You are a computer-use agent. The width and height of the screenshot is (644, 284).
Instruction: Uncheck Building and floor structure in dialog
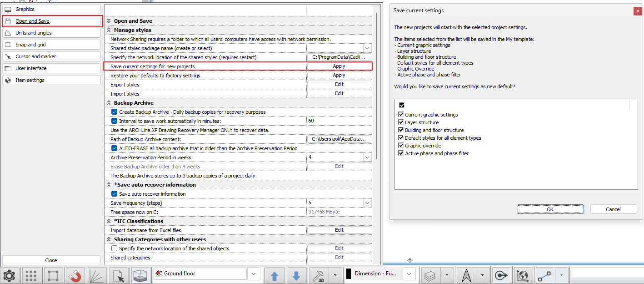(401, 130)
